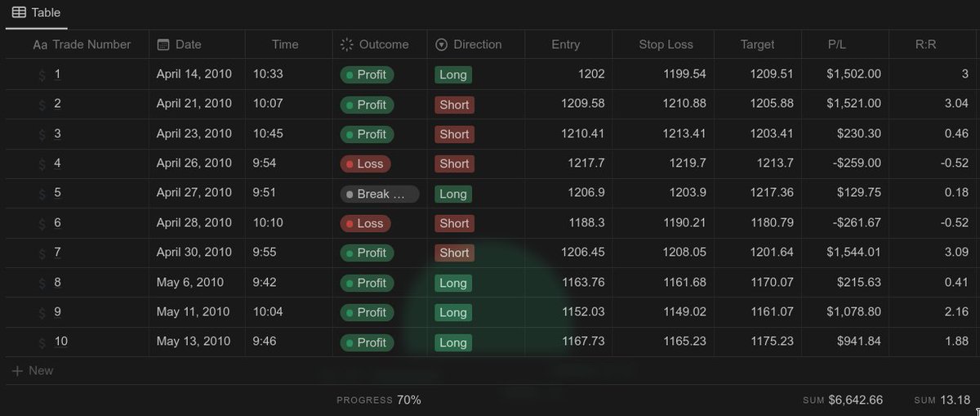The image size is (980, 416).
Task: Click the dollar page icon of trade 2
Action: (42, 105)
